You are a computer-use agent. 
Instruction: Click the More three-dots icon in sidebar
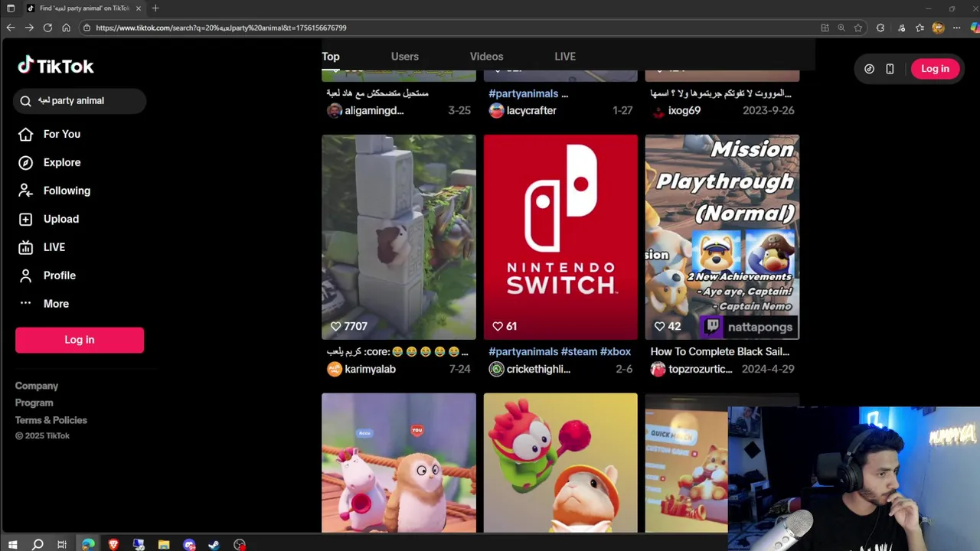point(25,303)
